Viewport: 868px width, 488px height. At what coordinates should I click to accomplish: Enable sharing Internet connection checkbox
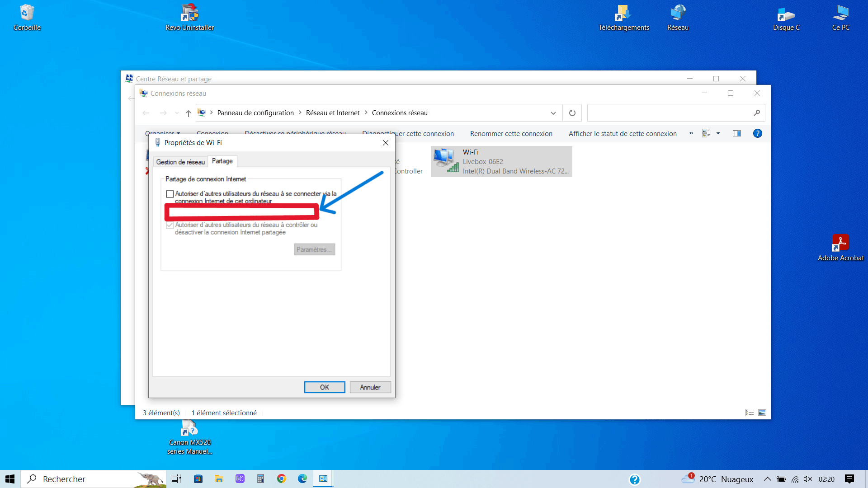tap(170, 194)
